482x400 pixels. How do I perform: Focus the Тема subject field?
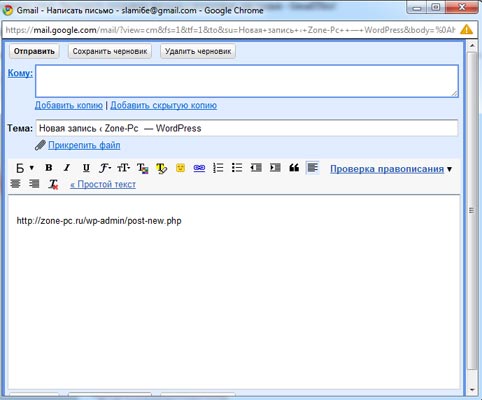click(247, 128)
